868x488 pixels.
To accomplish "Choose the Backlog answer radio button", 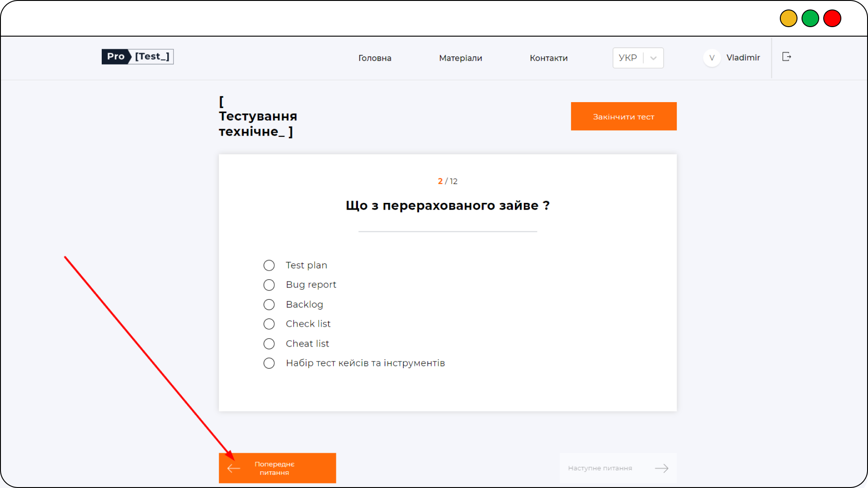I will pyautogui.click(x=269, y=305).
